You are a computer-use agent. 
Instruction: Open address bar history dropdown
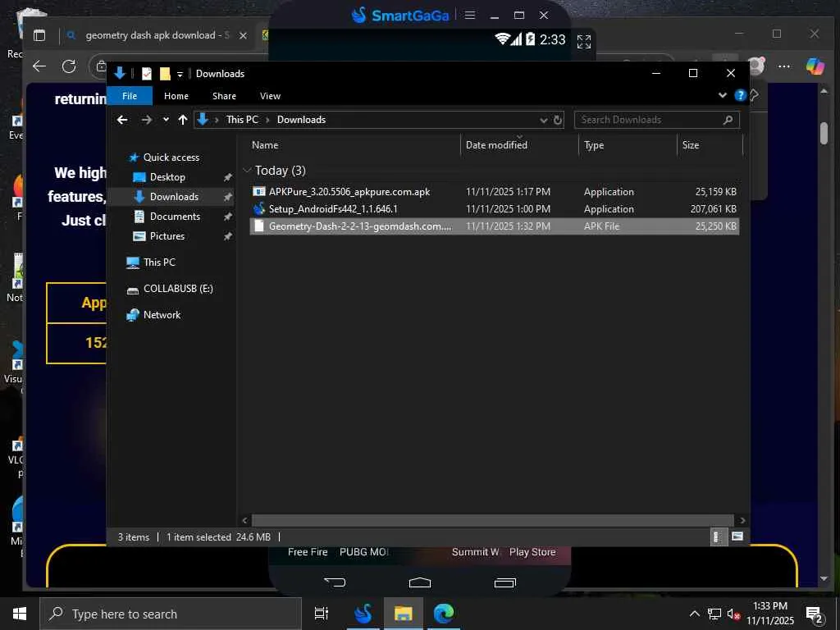pos(543,120)
